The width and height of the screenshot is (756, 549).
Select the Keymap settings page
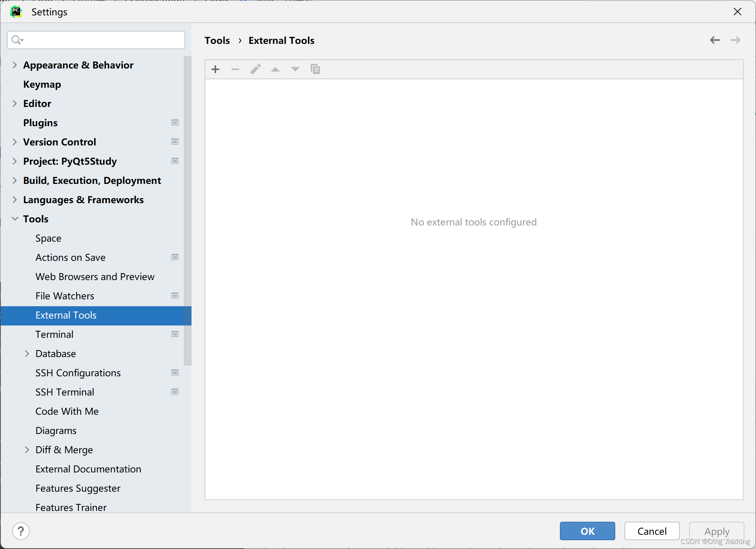tap(42, 84)
